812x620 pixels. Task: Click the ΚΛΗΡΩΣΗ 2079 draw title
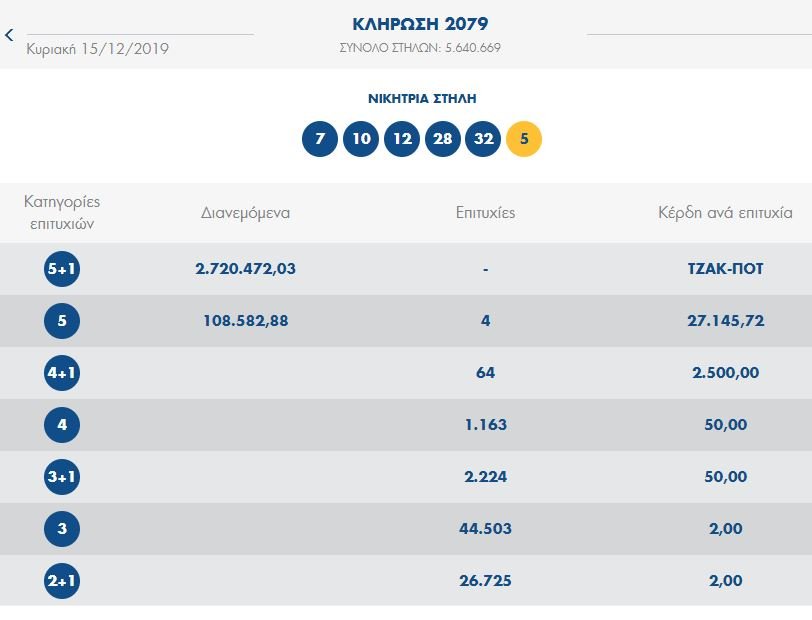tap(420, 24)
